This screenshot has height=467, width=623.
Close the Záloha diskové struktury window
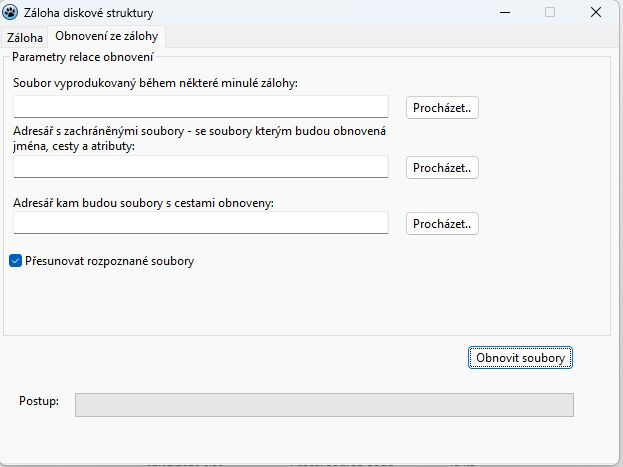point(596,12)
